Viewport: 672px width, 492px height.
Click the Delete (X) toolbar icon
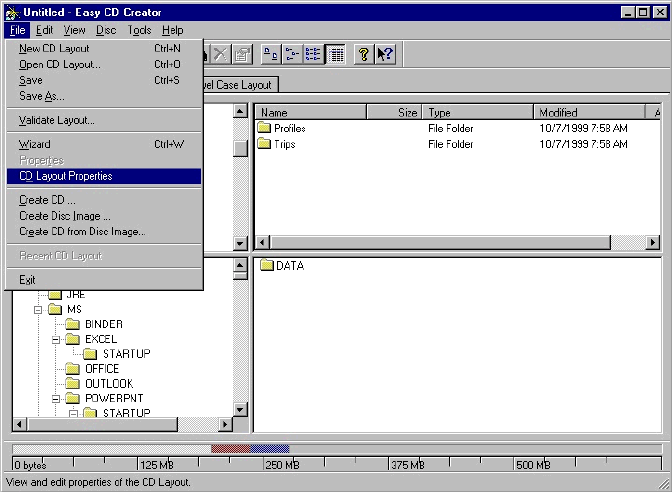pos(221,54)
